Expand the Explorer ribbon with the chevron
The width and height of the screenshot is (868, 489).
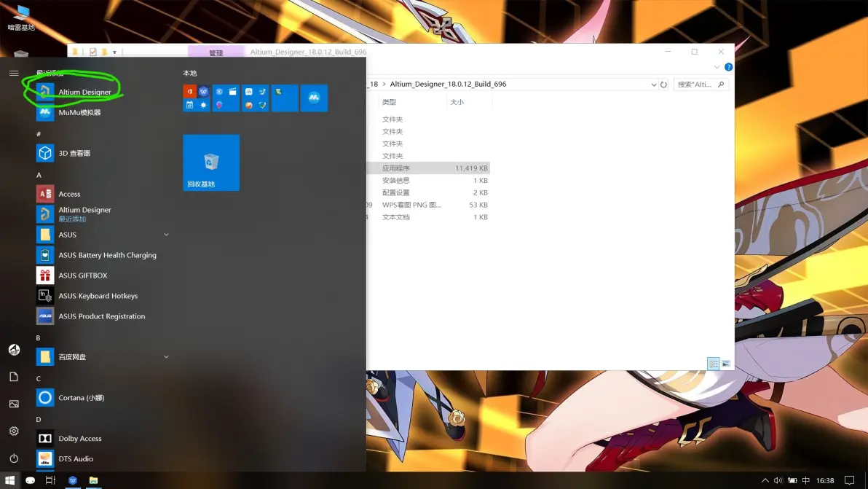point(717,67)
